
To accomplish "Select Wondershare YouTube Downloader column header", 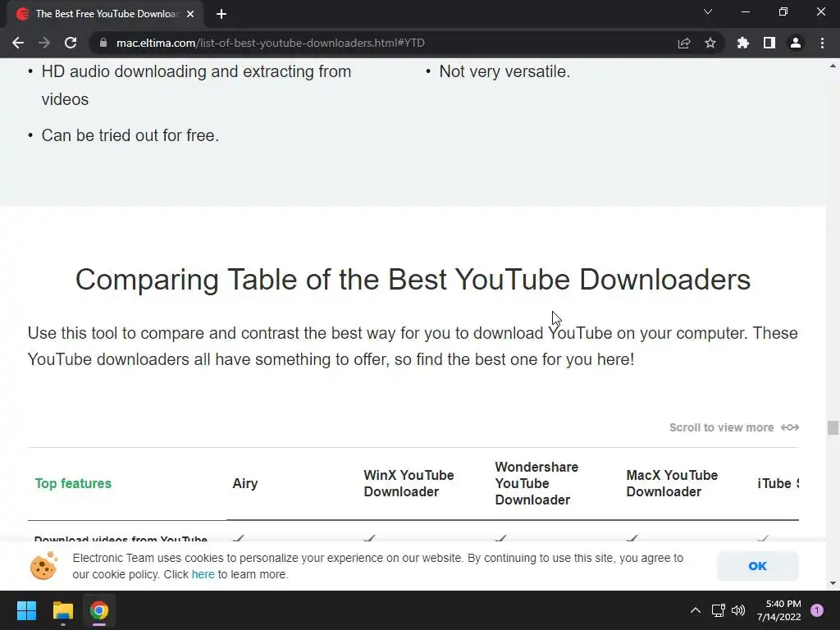I will [x=536, y=483].
